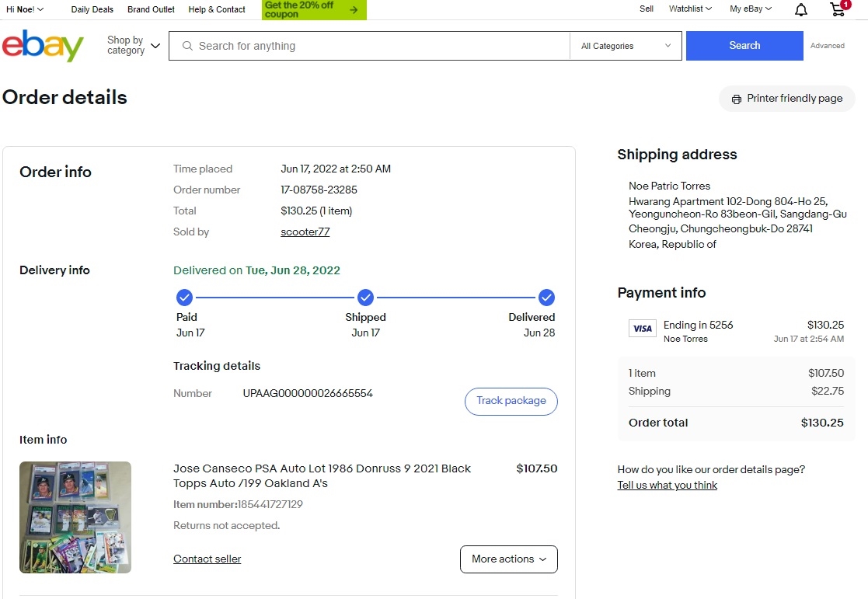
Task: Open seller scooter77 profile link
Action: click(x=305, y=232)
